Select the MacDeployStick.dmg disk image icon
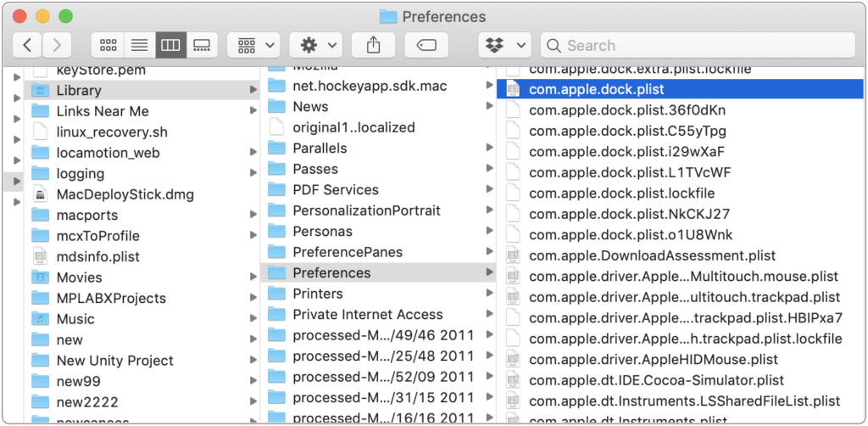This screenshot has height=426, width=868. point(41,194)
